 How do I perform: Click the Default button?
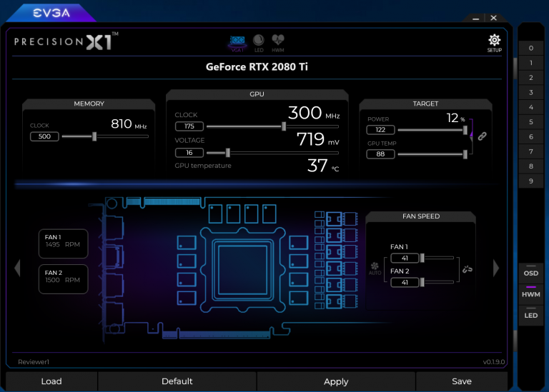177,381
